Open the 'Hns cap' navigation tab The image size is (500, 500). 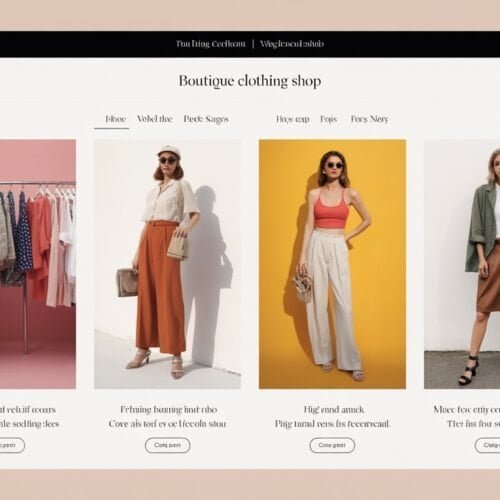click(293, 119)
